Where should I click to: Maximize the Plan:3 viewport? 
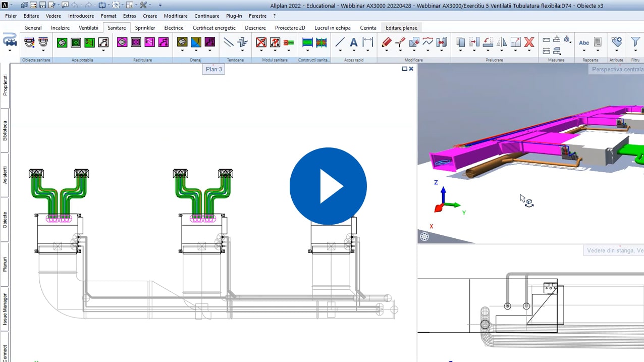tap(404, 69)
